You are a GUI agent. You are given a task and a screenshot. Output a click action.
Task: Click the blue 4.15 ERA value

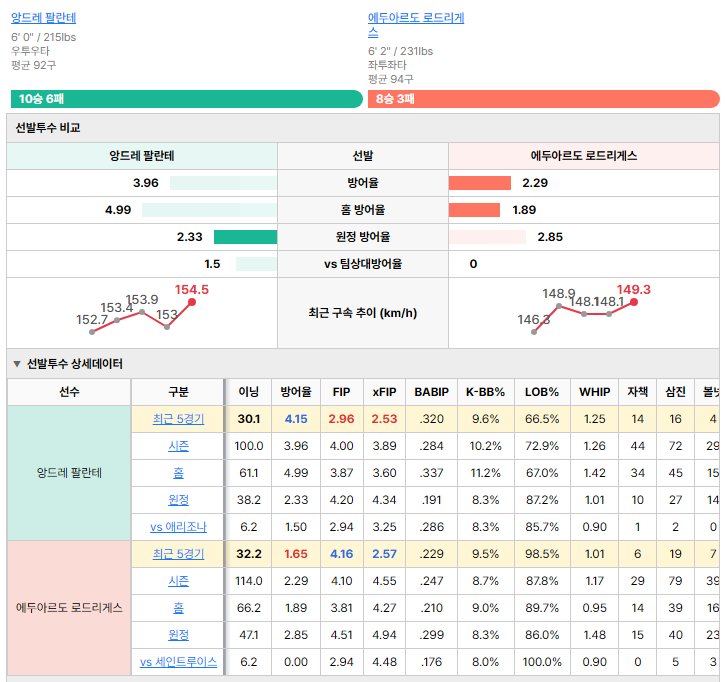click(296, 419)
